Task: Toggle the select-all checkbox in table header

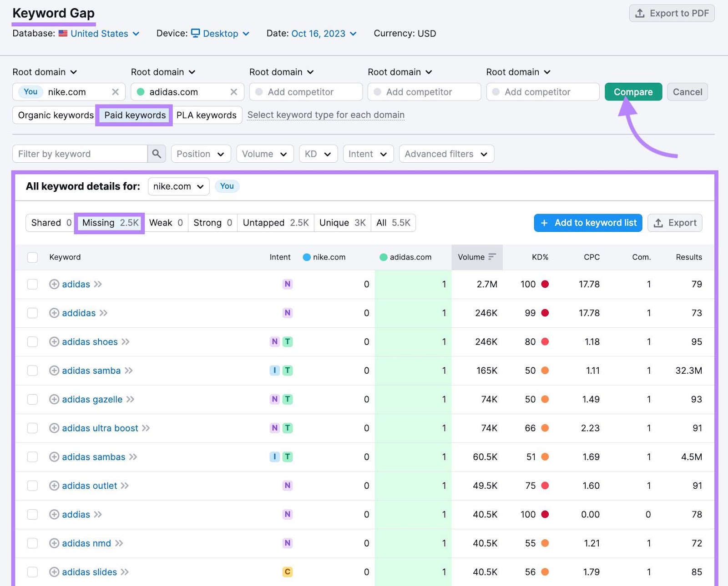Action: (x=32, y=257)
